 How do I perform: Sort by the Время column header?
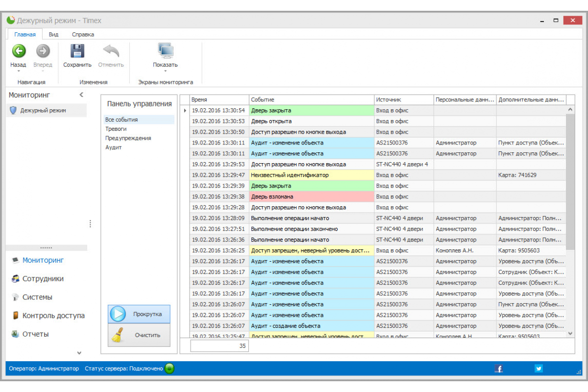(x=220, y=99)
